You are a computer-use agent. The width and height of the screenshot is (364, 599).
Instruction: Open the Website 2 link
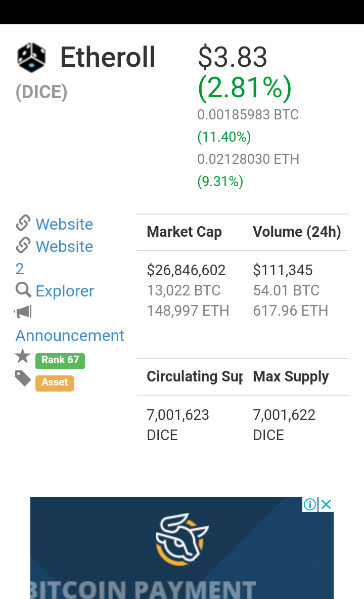(54, 258)
